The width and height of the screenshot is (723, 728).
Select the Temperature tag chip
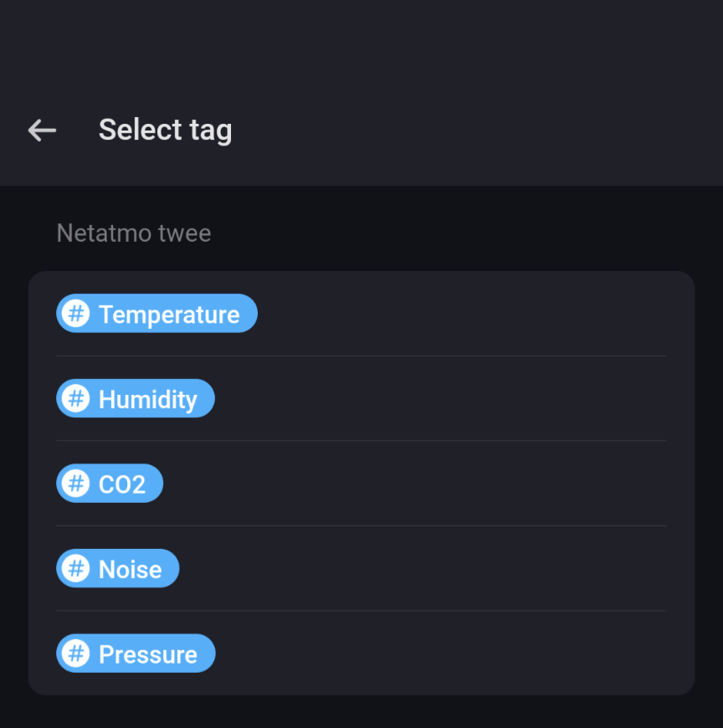pyautogui.click(x=157, y=314)
